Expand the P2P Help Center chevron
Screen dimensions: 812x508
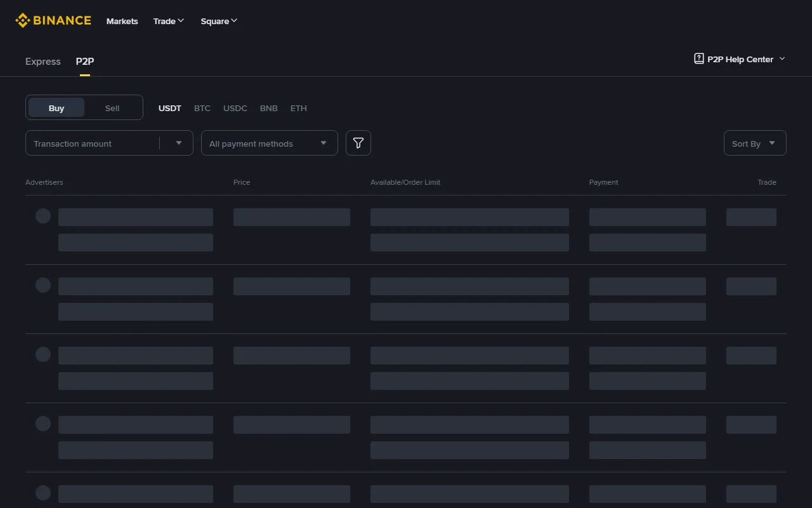click(x=782, y=59)
